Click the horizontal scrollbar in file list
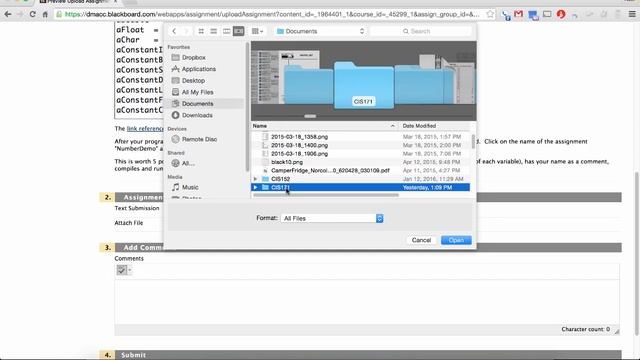This screenshot has height=360, width=640. click(326, 195)
